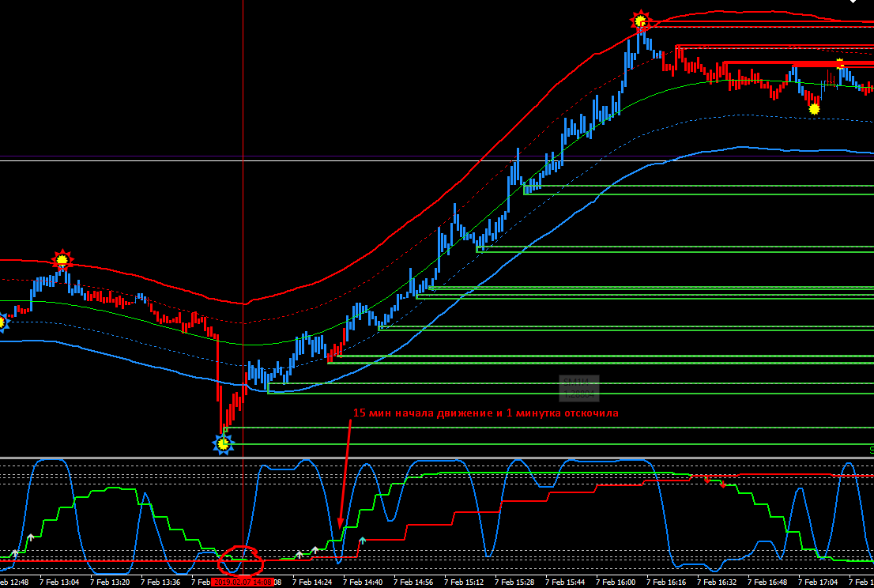Image resolution: width=874 pixels, height=588 pixels.
Task: Click the '7 Feb 14:24' time axis label
Action: 312,582
